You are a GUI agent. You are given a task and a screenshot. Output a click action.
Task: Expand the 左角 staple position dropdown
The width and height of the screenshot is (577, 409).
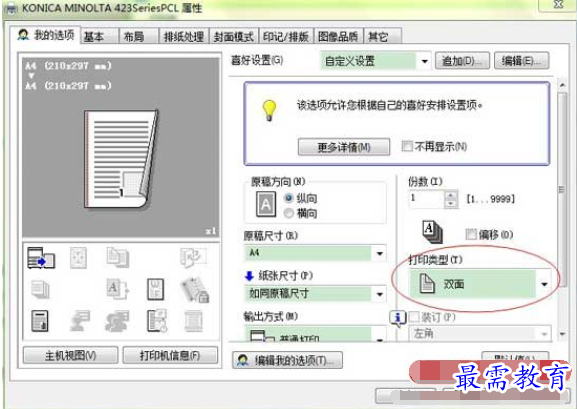pyautogui.click(x=544, y=334)
